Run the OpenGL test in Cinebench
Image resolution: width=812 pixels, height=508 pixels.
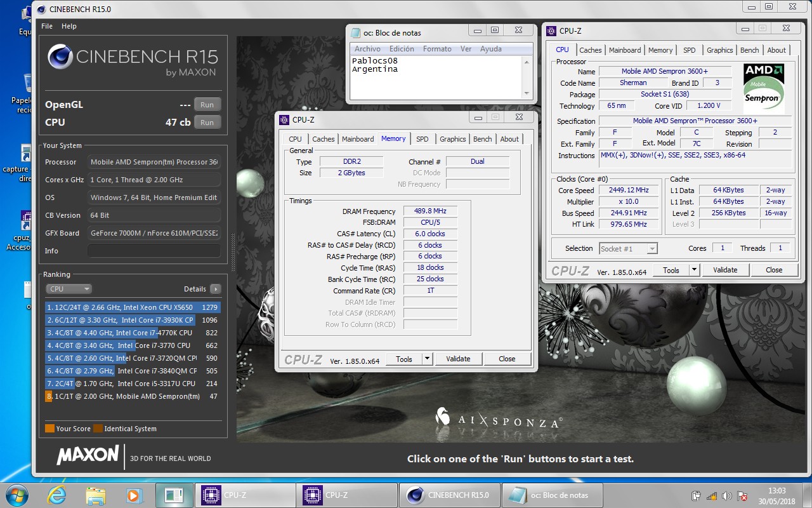[207, 105]
